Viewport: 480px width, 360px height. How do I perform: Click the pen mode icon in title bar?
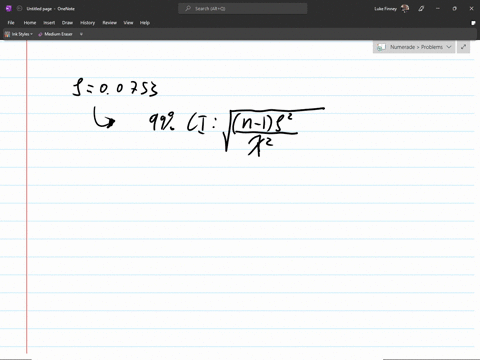421,9
